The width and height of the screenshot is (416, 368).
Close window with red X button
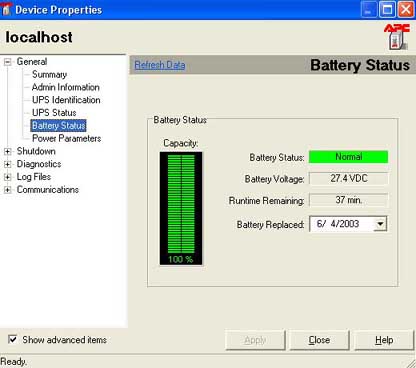click(406, 9)
